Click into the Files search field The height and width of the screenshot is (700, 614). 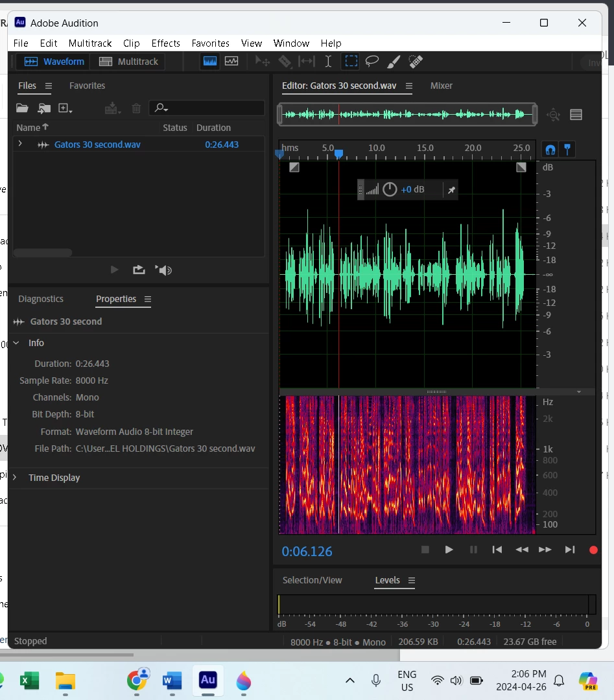pos(207,108)
